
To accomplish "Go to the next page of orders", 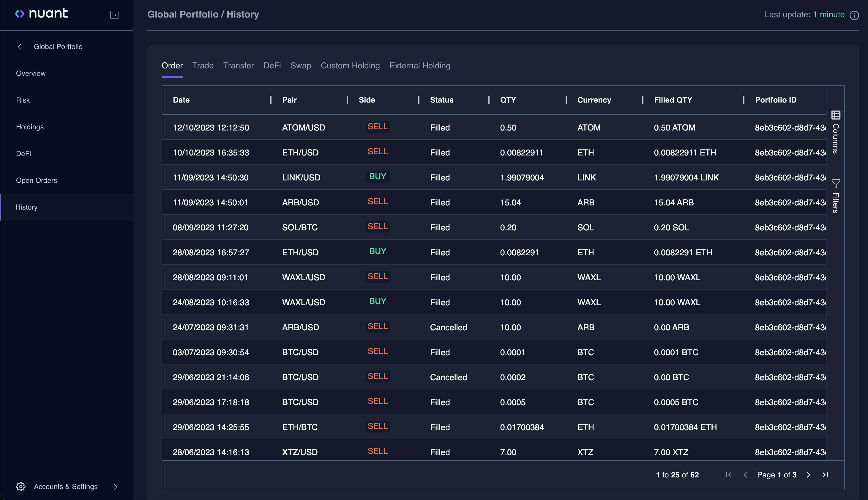I will click(809, 475).
